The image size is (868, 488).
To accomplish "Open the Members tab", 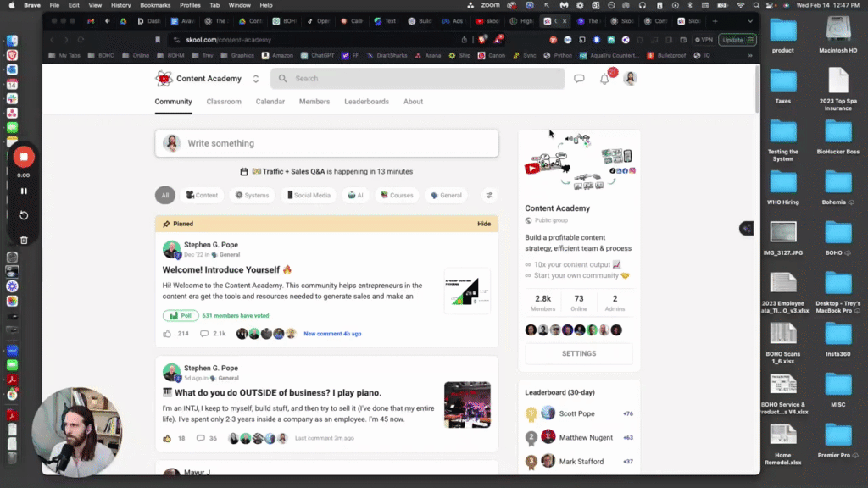I will click(314, 102).
